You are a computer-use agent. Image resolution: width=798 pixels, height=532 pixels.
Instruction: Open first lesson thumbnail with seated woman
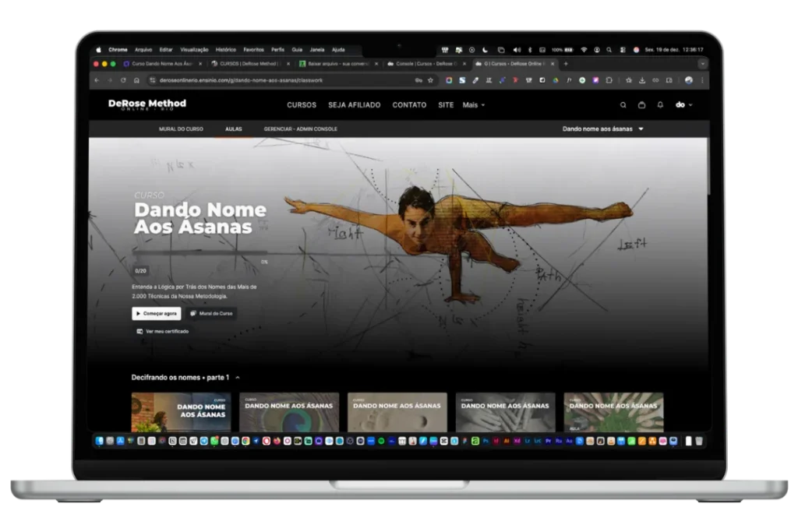(181, 412)
